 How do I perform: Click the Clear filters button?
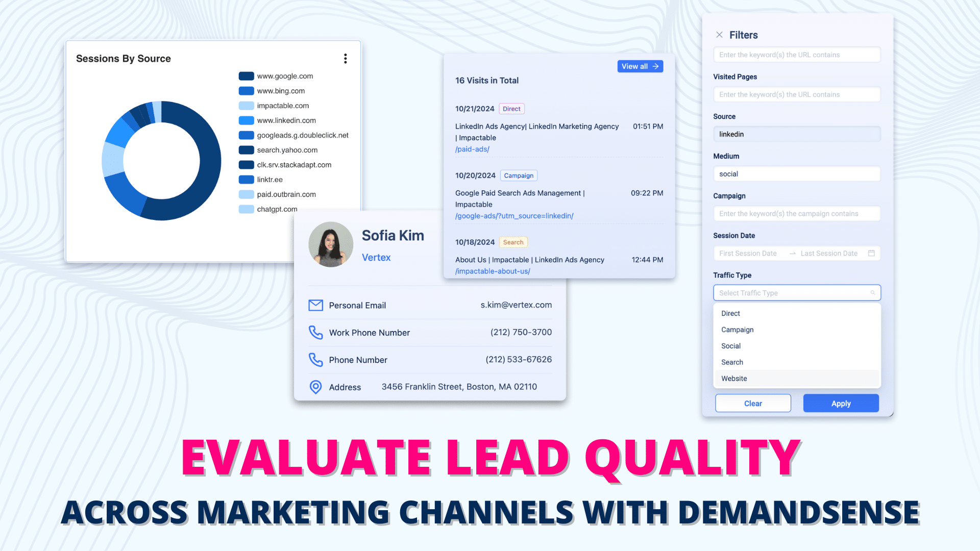tap(753, 403)
